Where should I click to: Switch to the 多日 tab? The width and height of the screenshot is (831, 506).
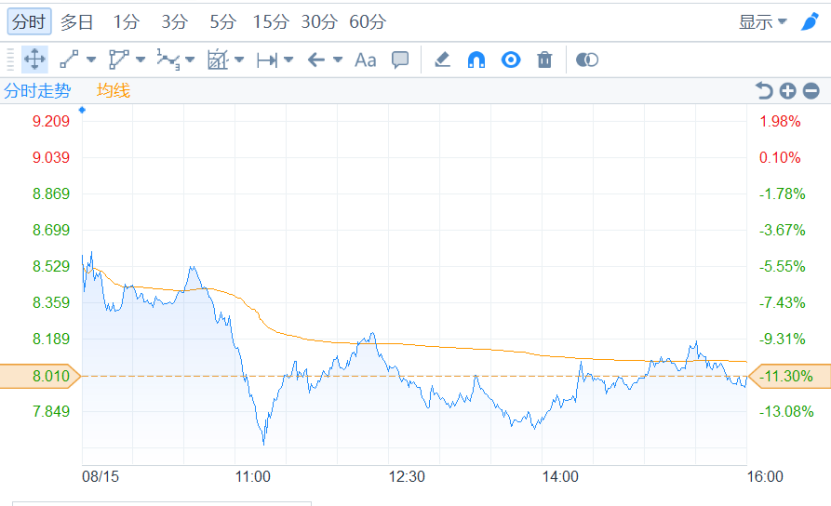77,22
